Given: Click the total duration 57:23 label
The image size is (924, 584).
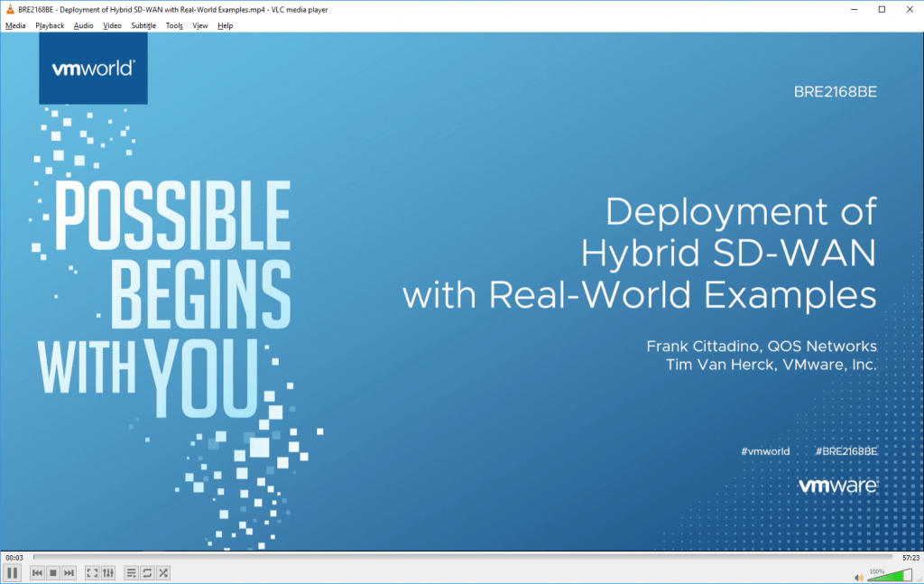Looking at the screenshot, I should [x=910, y=558].
